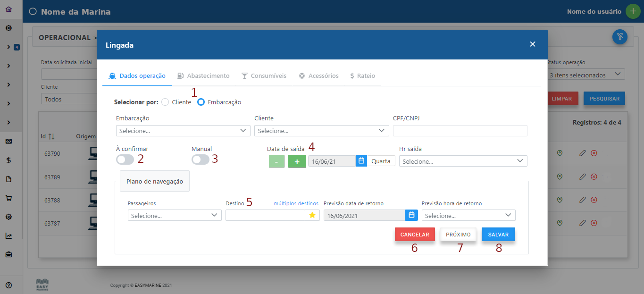
Task: Open the Hr saída dropdown
Action: (x=463, y=161)
